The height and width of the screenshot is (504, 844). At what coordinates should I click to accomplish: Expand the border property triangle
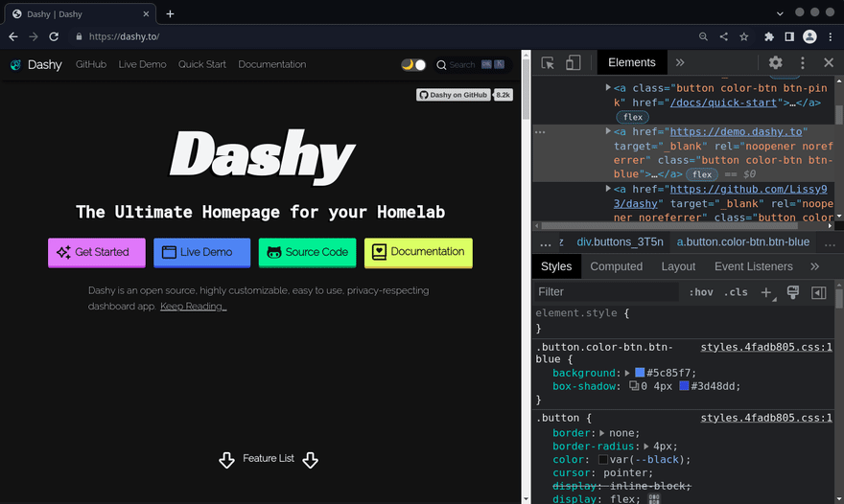(x=601, y=433)
